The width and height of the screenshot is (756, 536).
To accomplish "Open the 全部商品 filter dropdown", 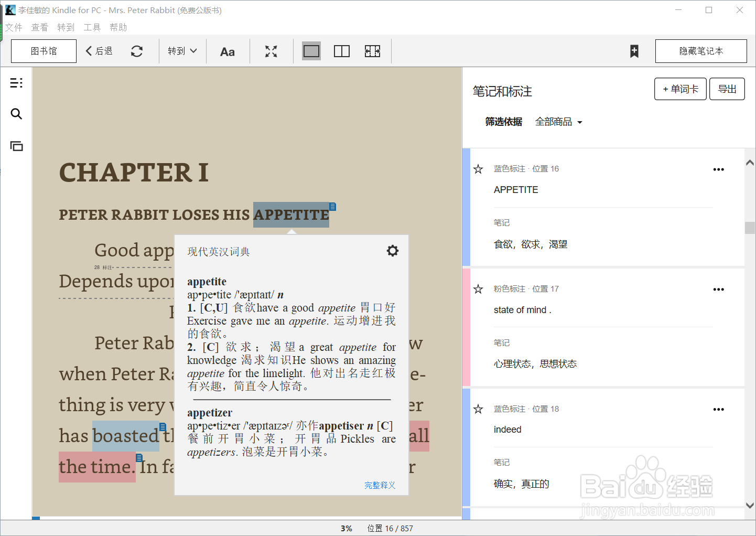I will pyautogui.click(x=558, y=121).
